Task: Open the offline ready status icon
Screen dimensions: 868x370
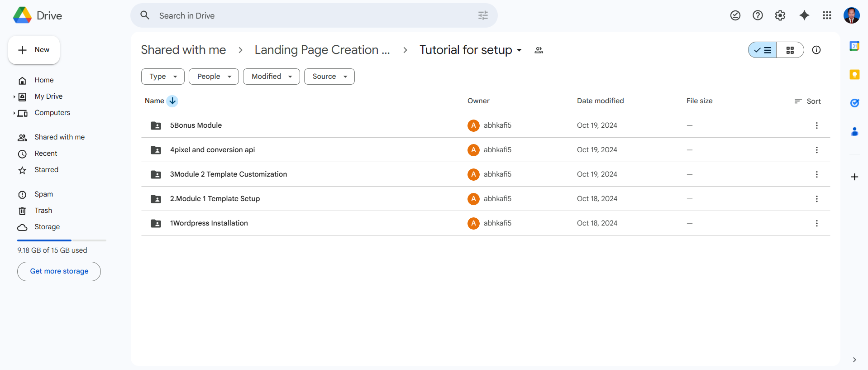Action: pyautogui.click(x=735, y=15)
